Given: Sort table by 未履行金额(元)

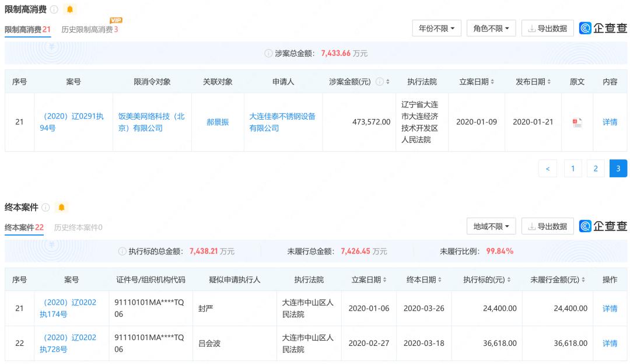Looking at the screenshot, I should (583, 279).
